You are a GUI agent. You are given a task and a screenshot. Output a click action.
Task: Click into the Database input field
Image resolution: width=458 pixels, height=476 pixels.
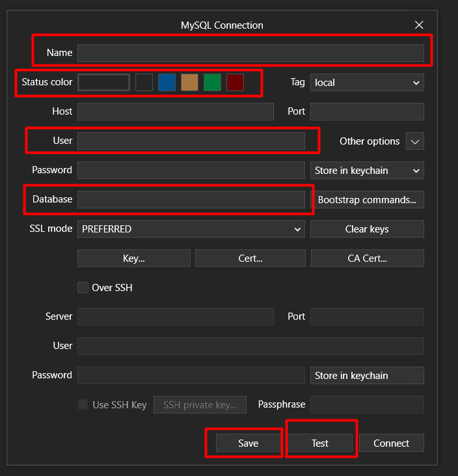click(x=191, y=200)
